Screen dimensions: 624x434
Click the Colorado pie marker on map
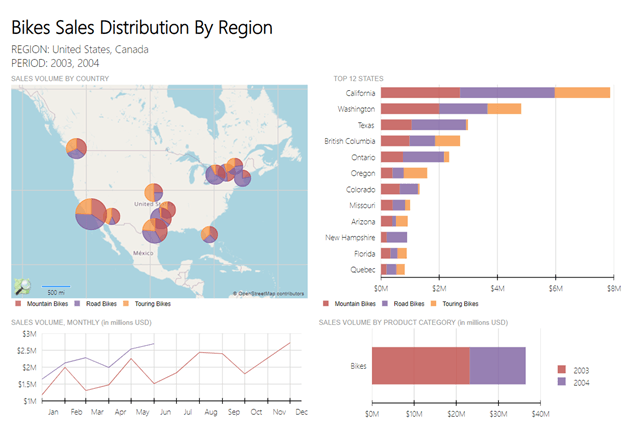point(154,193)
